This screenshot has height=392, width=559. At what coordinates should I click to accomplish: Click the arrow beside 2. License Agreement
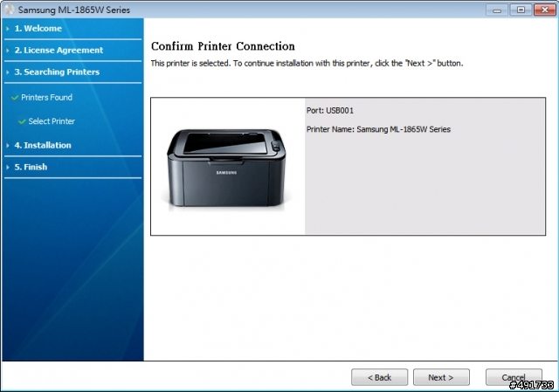pos(8,51)
